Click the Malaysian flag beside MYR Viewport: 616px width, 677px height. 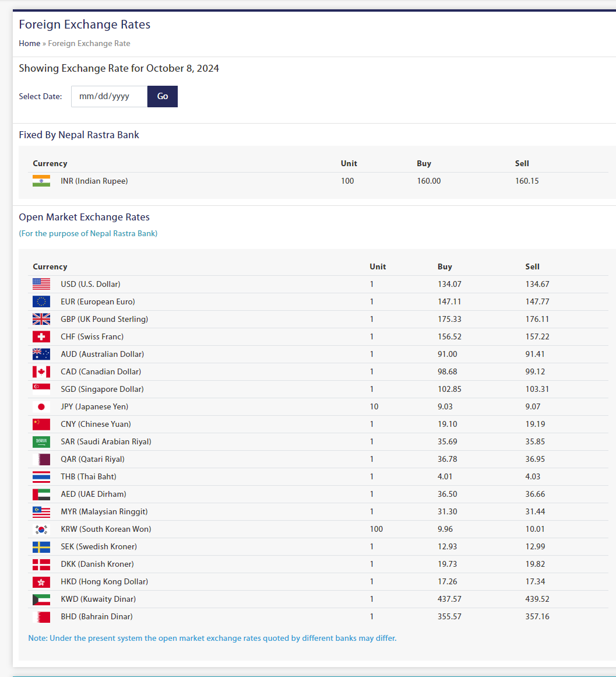[41, 511]
